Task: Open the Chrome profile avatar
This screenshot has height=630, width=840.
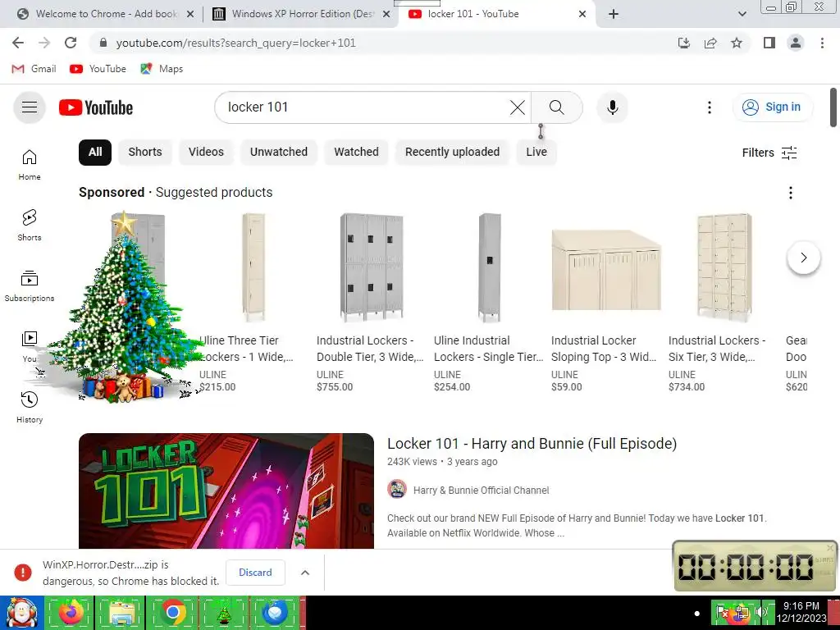Action: (x=796, y=43)
